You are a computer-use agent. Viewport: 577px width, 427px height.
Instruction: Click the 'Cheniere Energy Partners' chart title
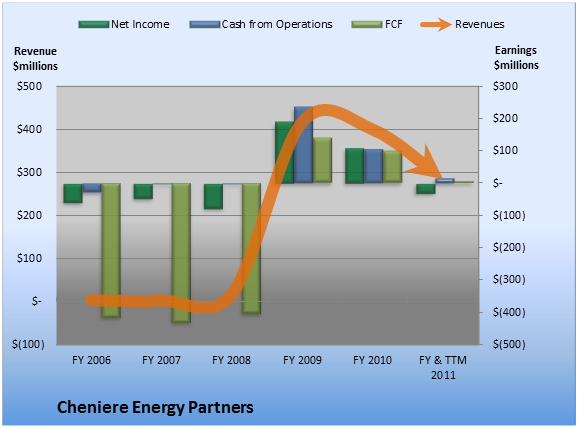(x=155, y=407)
